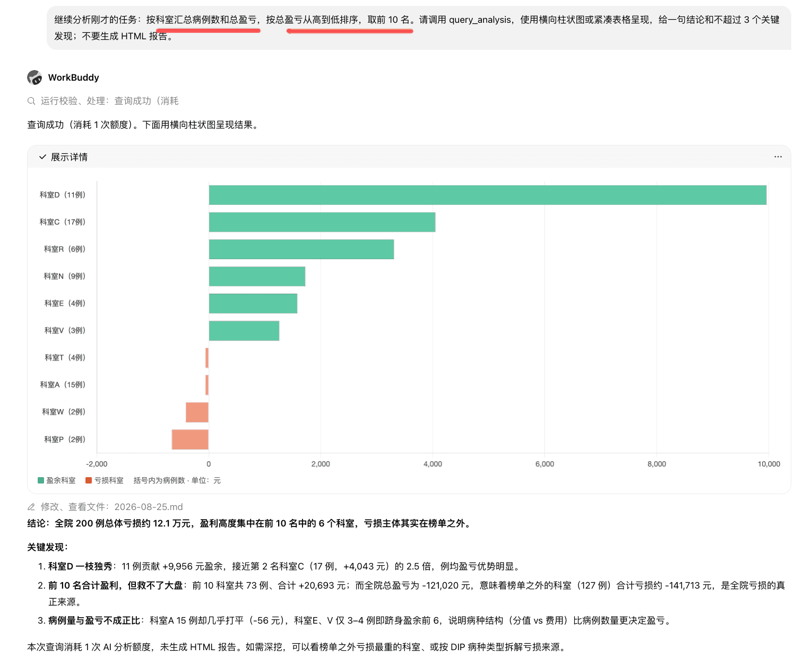Click the red 科室W loss bar
Image resolution: width=812 pixels, height=656 pixels.
tap(197, 412)
